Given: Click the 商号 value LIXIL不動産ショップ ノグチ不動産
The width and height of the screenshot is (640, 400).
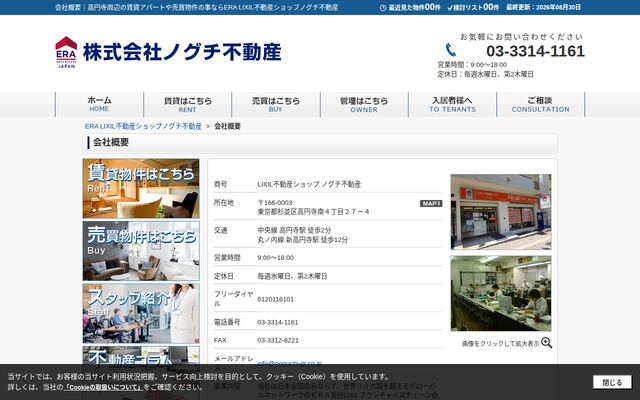Looking at the screenshot, I should pos(309,184).
